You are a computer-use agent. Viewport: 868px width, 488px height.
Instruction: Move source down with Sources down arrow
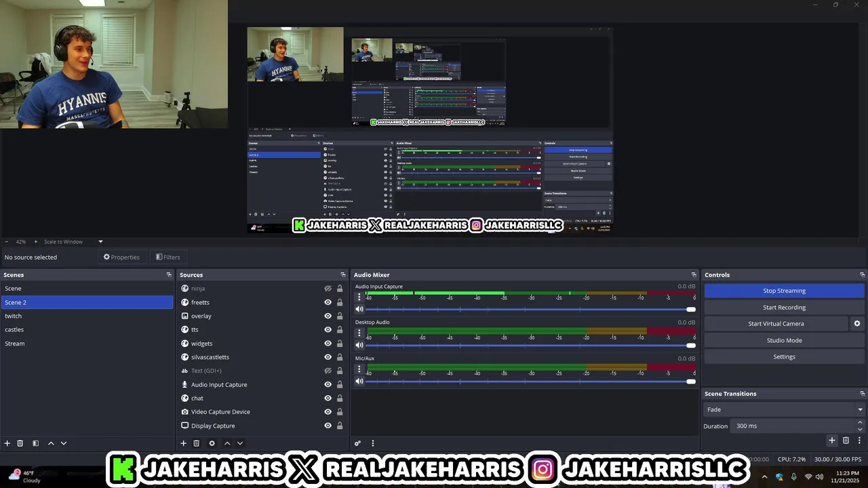coord(240,443)
